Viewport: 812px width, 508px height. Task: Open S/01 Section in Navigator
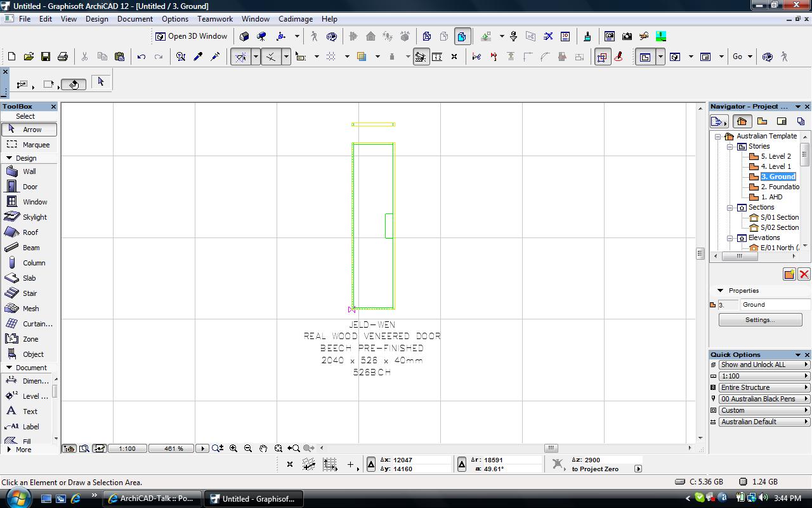780,217
